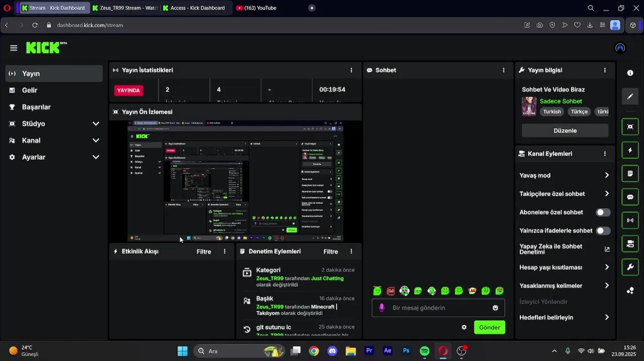Screen dimensions: 644x361
Task: Open Kanal Eylemleri three-dot options
Action: pos(605,154)
